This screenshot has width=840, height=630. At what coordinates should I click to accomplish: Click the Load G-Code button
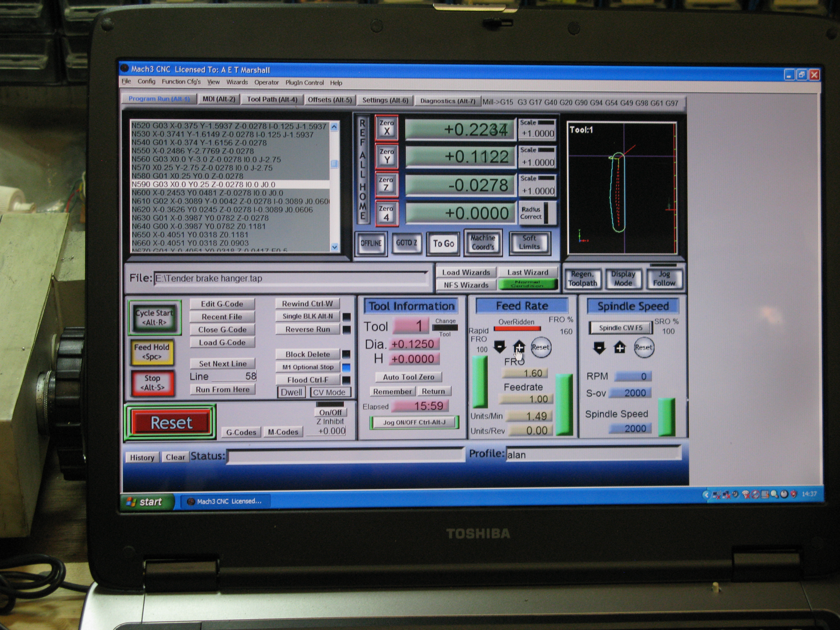point(222,343)
